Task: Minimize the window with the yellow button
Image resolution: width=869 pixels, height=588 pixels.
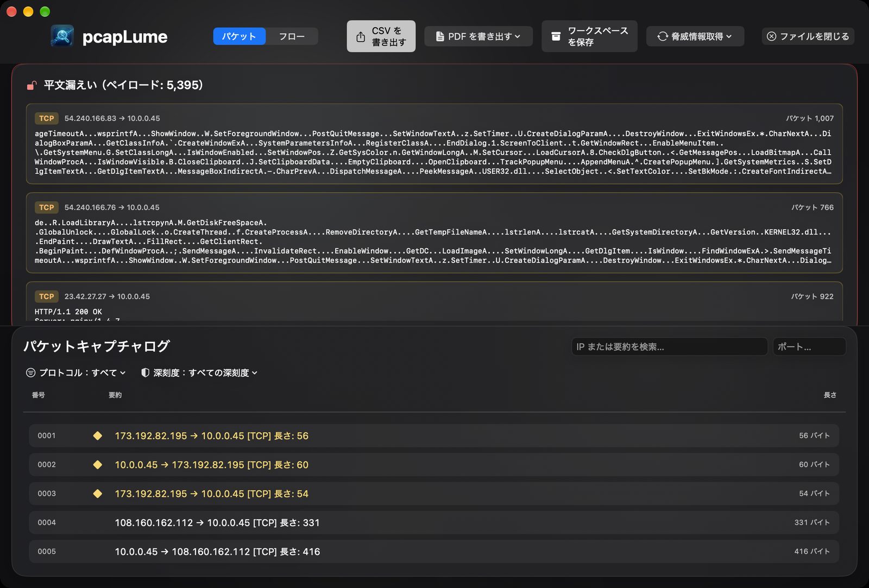Action: pos(28,11)
